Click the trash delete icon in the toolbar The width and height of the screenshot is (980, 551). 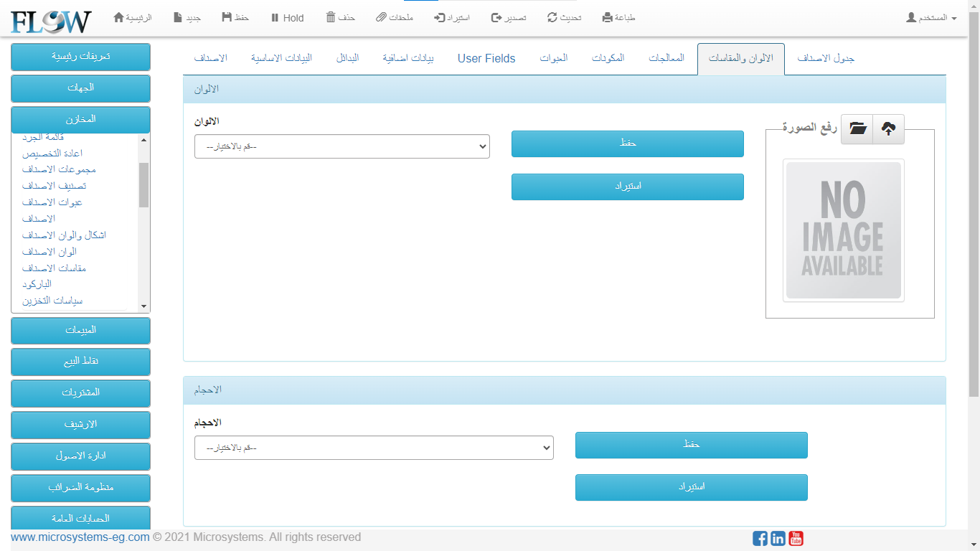(331, 17)
